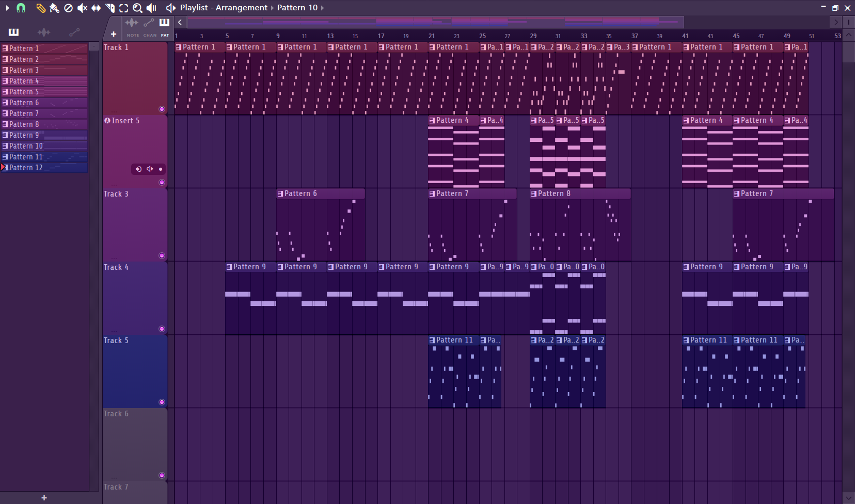
Task: Switch the picker to the CHAN tab
Action: point(149,28)
